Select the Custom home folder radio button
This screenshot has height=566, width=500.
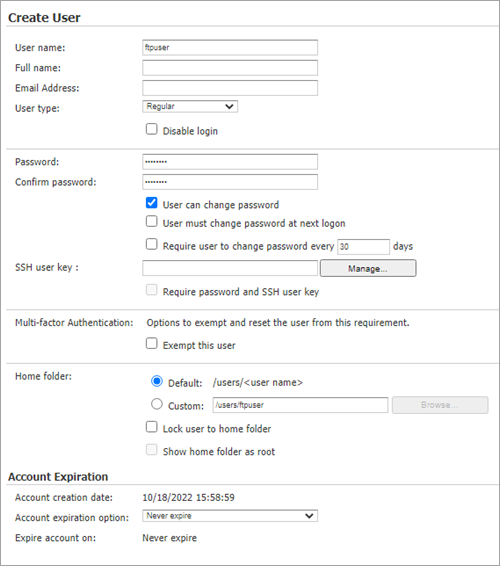click(x=157, y=404)
